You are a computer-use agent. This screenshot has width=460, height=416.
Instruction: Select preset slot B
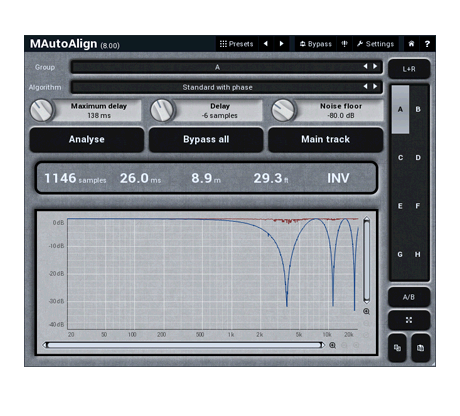pos(418,109)
